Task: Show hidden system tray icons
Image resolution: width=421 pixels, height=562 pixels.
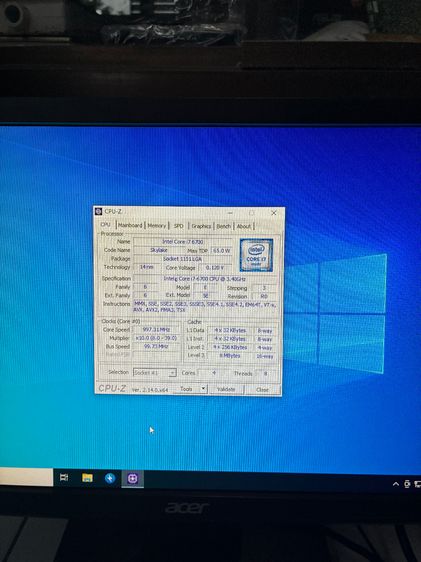Action: pyautogui.click(x=396, y=484)
